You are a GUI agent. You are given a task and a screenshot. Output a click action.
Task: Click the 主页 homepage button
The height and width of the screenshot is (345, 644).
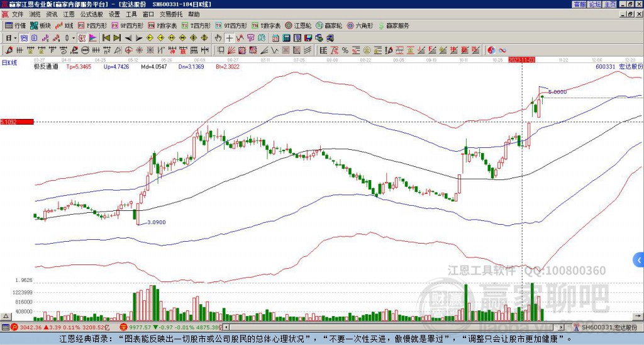[610, 4]
